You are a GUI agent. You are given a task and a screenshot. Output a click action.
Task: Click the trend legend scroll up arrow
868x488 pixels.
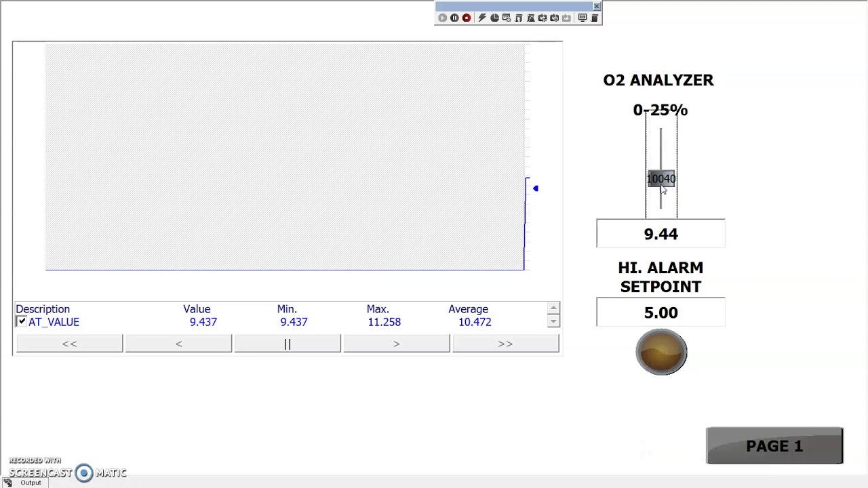click(x=553, y=308)
